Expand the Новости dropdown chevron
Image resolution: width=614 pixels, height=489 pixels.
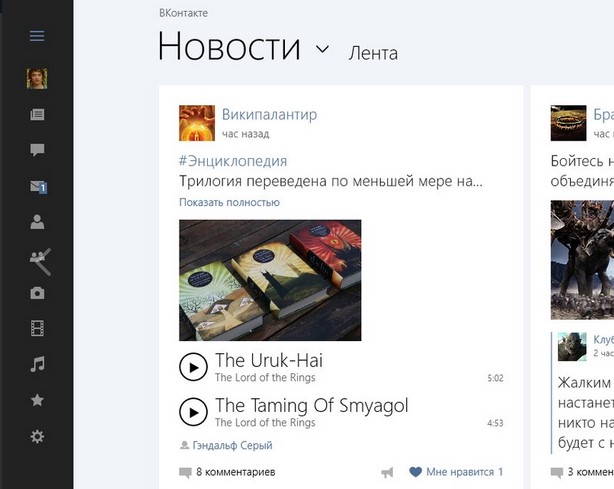coord(322,49)
